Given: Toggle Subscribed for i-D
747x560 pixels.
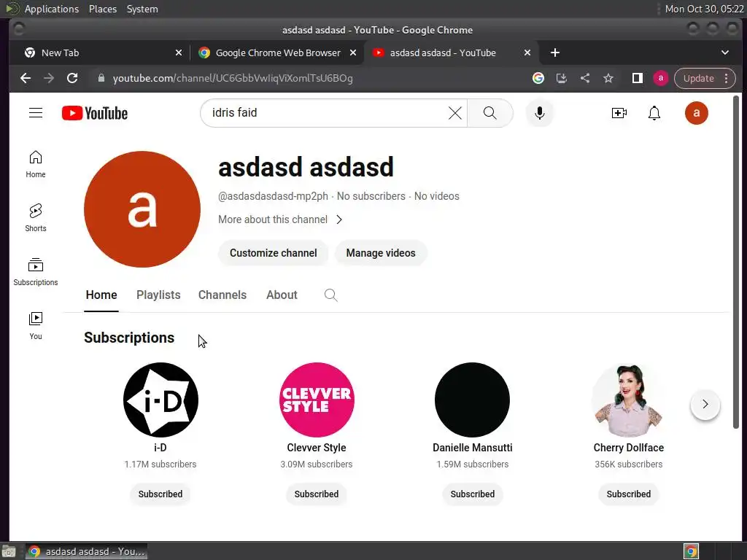Looking at the screenshot, I should point(160,494).
